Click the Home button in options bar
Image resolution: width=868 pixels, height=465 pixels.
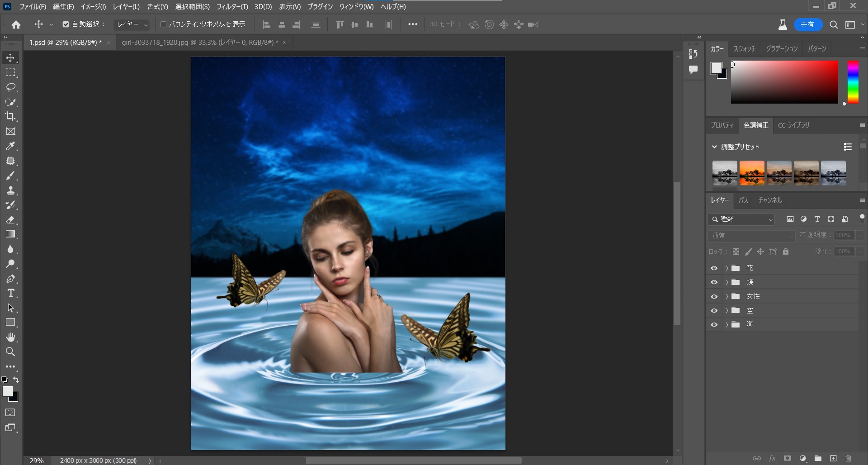(x=16, y=24)
